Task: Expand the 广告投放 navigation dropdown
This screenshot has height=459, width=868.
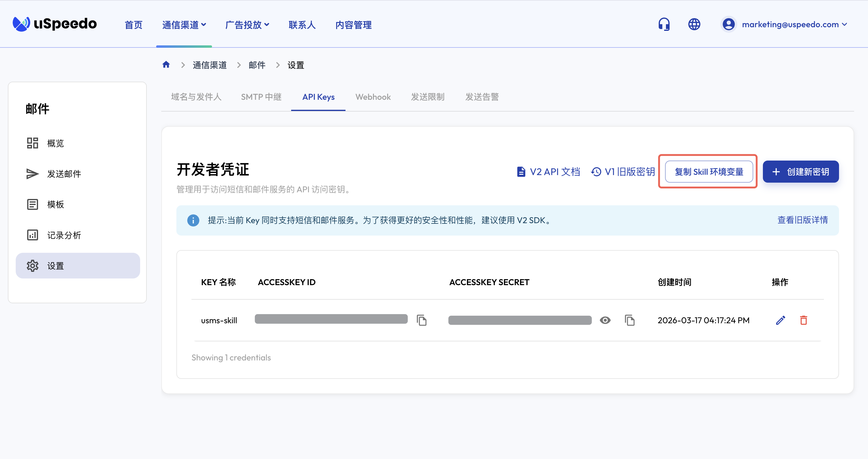Action: (247, 25)
